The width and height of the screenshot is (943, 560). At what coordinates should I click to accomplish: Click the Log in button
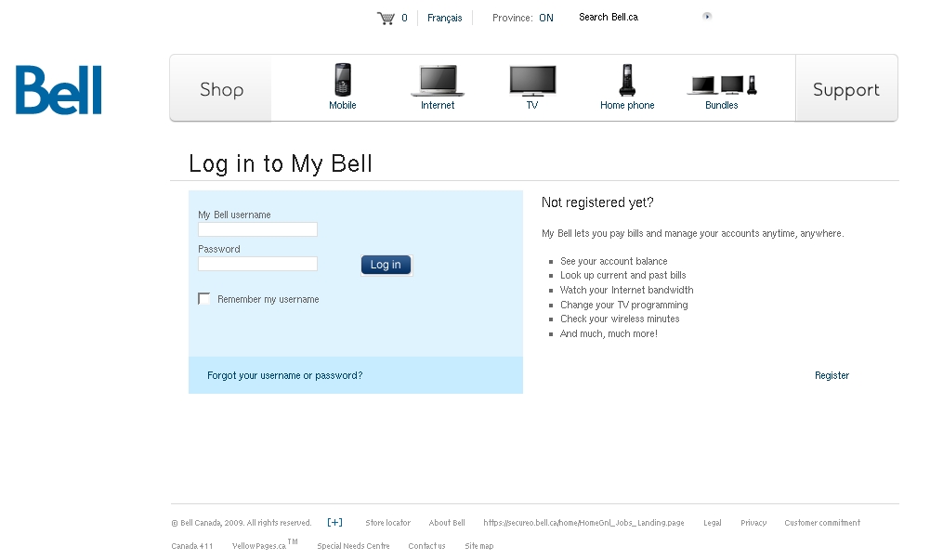coord(386,265)
